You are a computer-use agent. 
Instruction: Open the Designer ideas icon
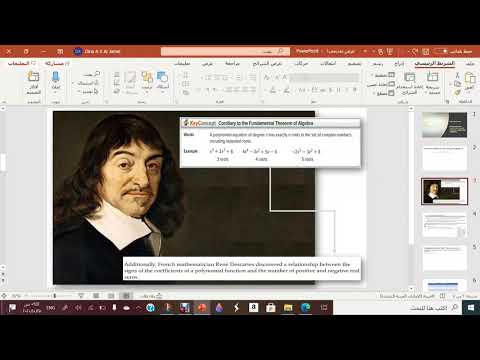click(33, 77)
